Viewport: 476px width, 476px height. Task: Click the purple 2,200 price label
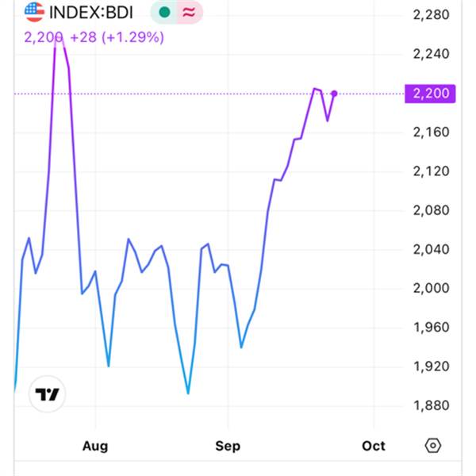click(x=430, y=94)
